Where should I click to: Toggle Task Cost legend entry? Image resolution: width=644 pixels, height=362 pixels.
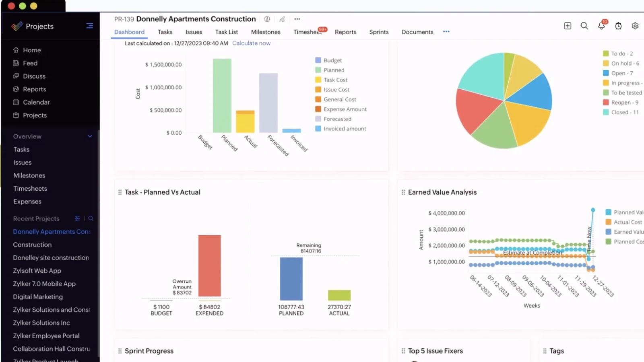point(331,80)
